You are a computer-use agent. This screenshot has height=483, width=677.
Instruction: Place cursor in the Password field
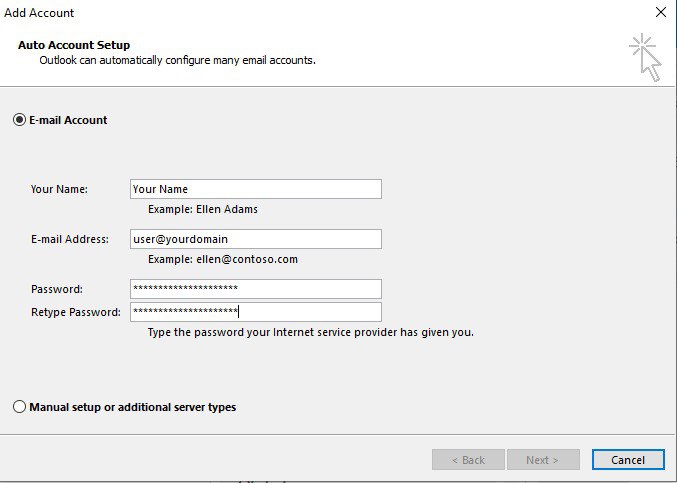tap(256, 289)
